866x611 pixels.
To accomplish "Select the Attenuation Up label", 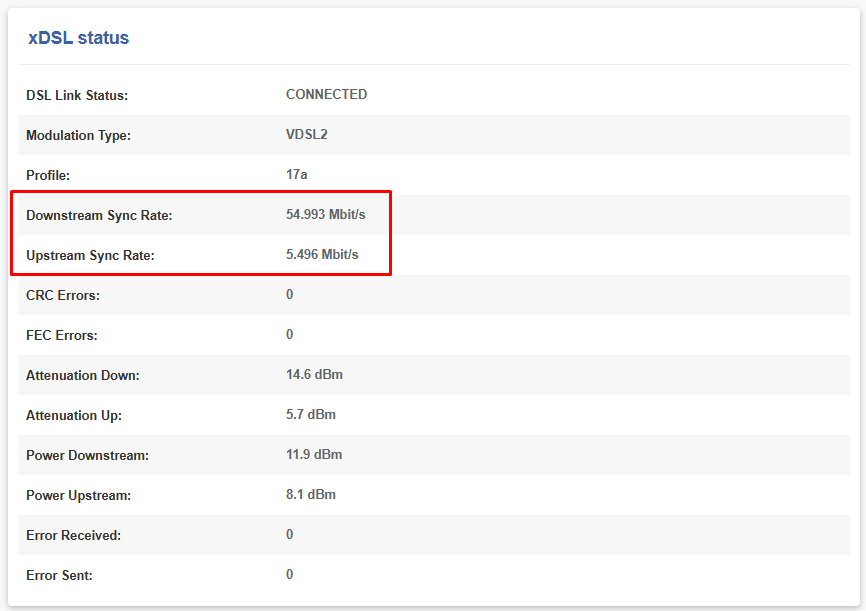I will (x=74, y=415).
